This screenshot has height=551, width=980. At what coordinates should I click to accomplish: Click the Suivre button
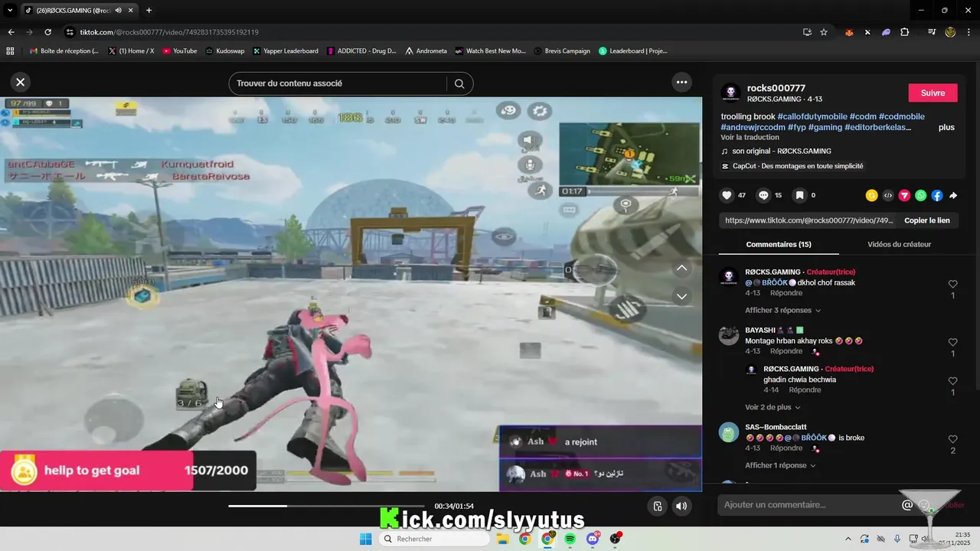coord(933,93)
